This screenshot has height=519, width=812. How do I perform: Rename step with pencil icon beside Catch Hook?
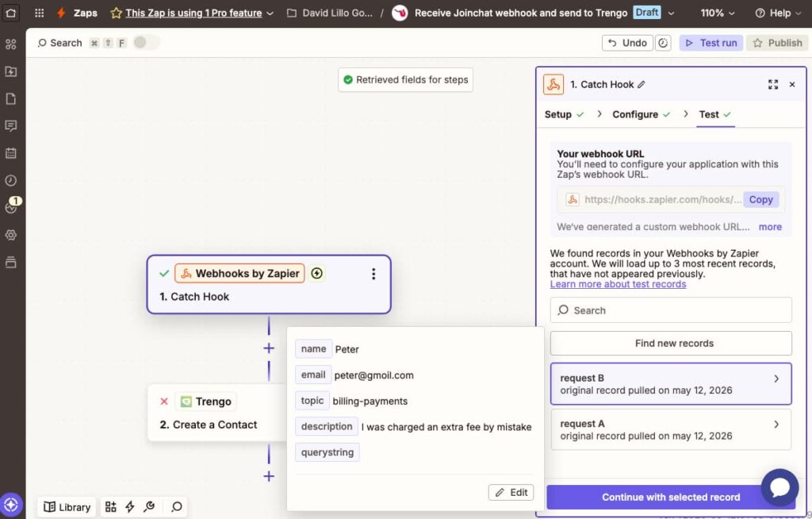(641, 84)
